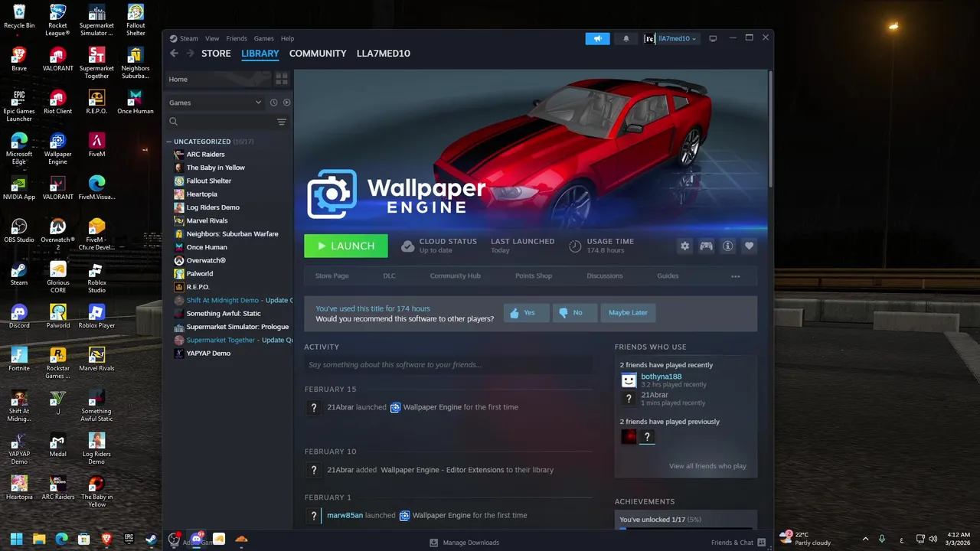Choose Maybe Later for the review
Screen dimensions: 980x551
click(x=629, y=312)
